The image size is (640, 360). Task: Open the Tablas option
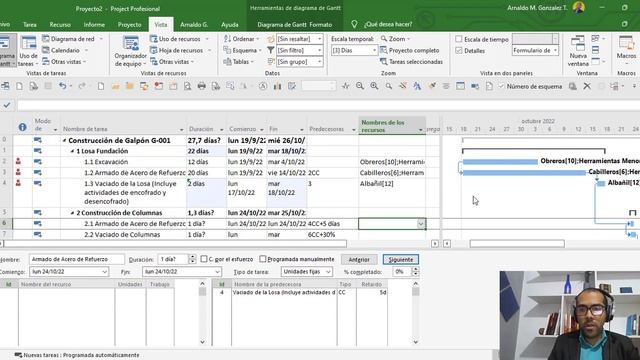coord(238,62)
